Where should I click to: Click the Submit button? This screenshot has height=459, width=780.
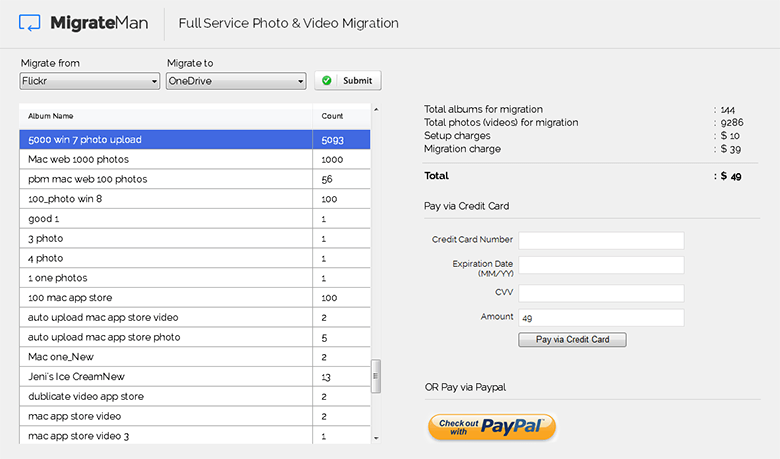[348, 81]
